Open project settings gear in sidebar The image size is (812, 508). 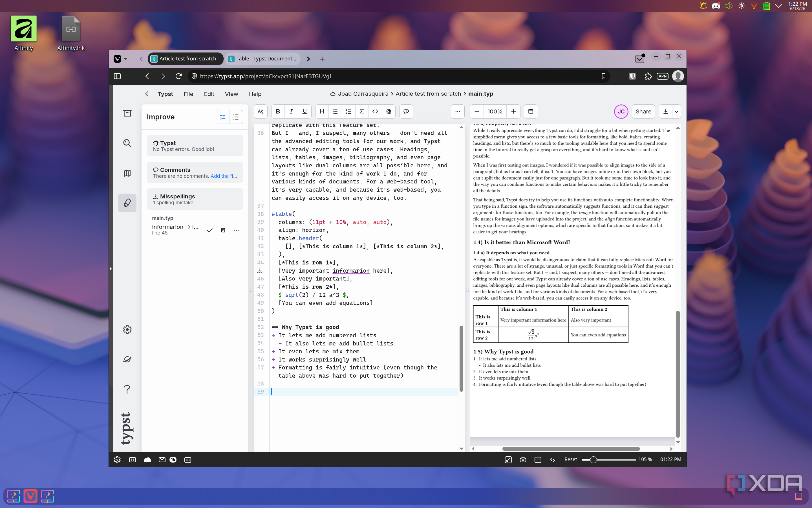pos(127,330)
